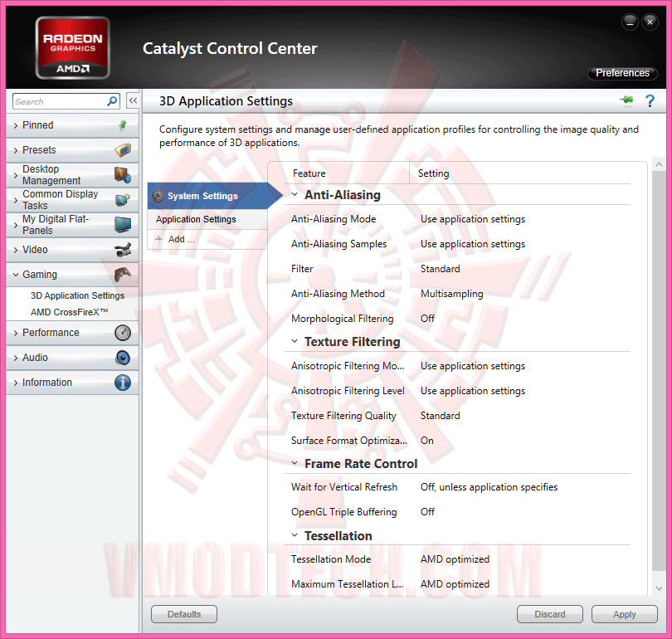Viewport: 672px width, 639px height.
Task: Change Anisotropic Filtering Level setting
Action: point(473,391)
